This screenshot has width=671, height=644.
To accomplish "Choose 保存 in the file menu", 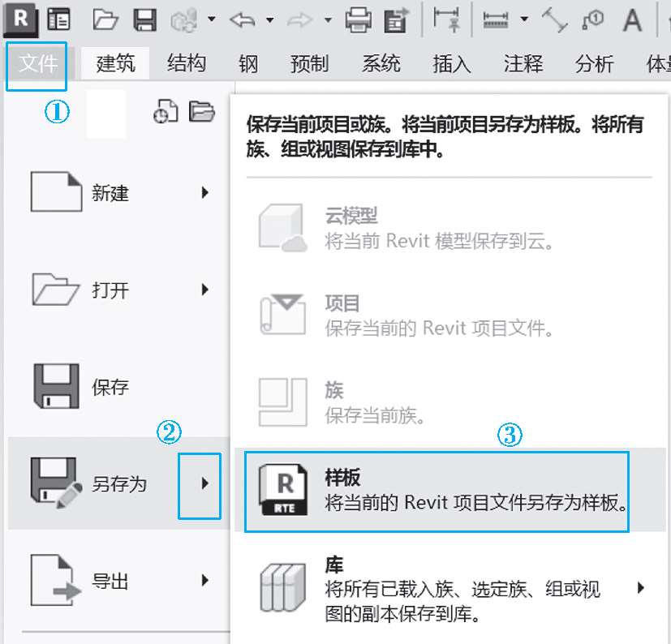I will pos(119,386).
